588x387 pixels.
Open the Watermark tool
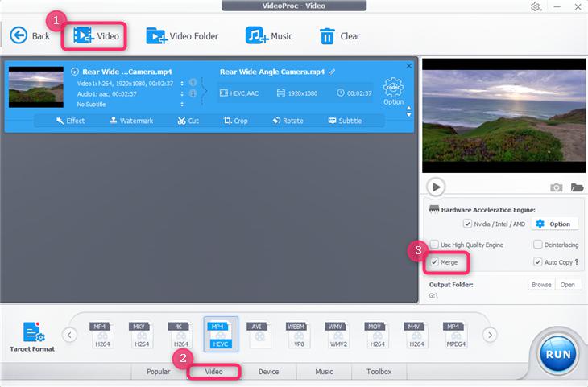(x=131, y=121)
